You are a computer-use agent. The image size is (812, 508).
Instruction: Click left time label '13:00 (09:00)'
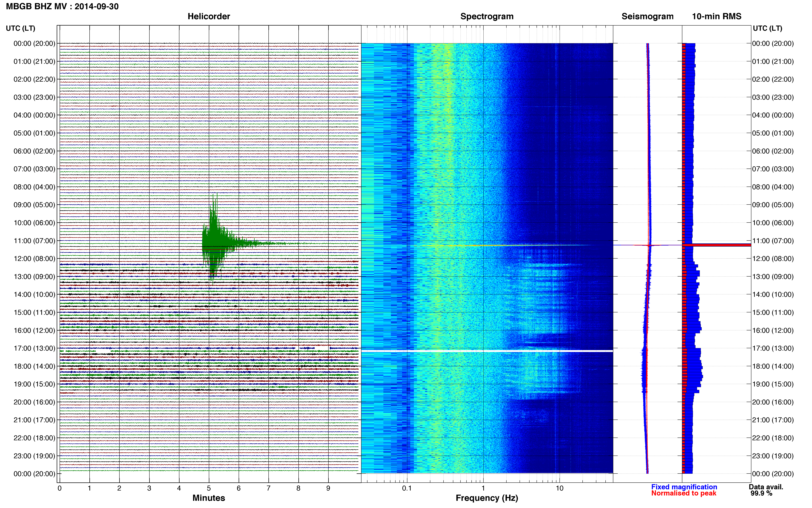(x=34, y=277)
